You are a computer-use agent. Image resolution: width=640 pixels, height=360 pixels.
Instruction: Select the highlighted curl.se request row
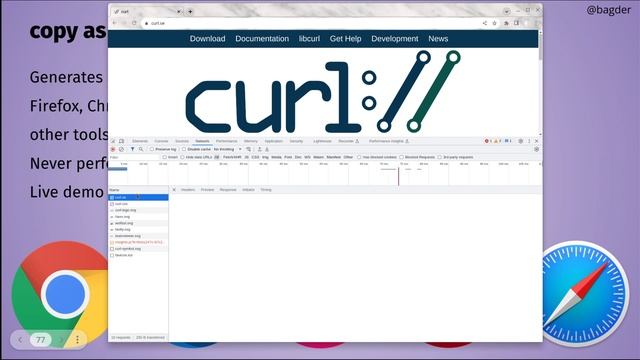pos(138,198)
